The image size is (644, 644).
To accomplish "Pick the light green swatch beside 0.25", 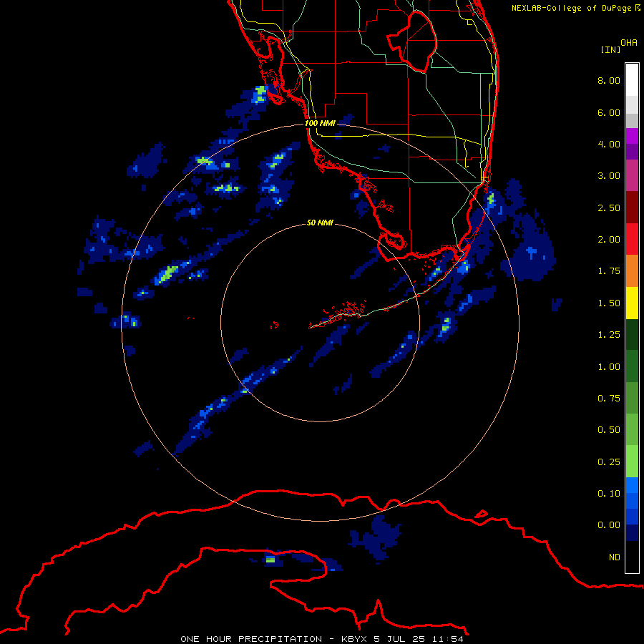I will point(632,462).
